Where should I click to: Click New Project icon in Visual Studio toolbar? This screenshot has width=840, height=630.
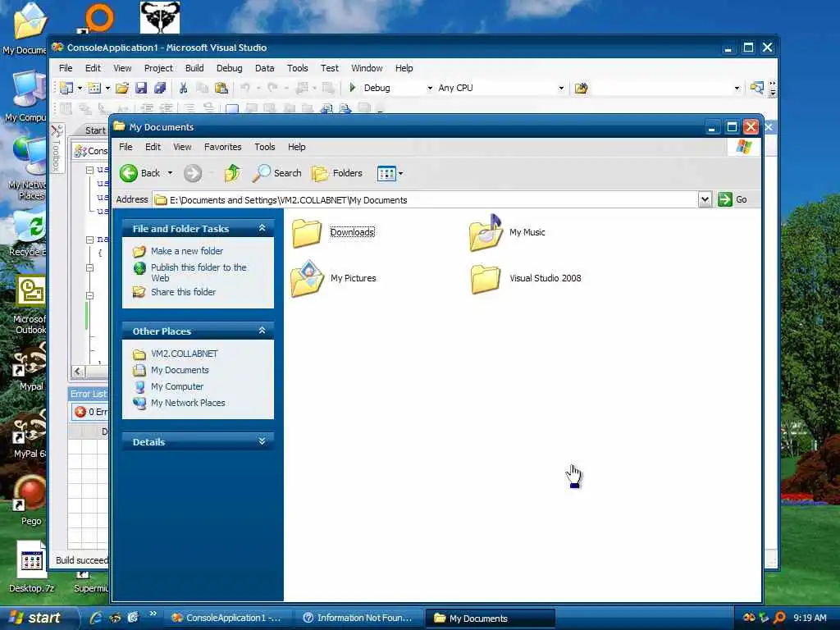point(66,88)
